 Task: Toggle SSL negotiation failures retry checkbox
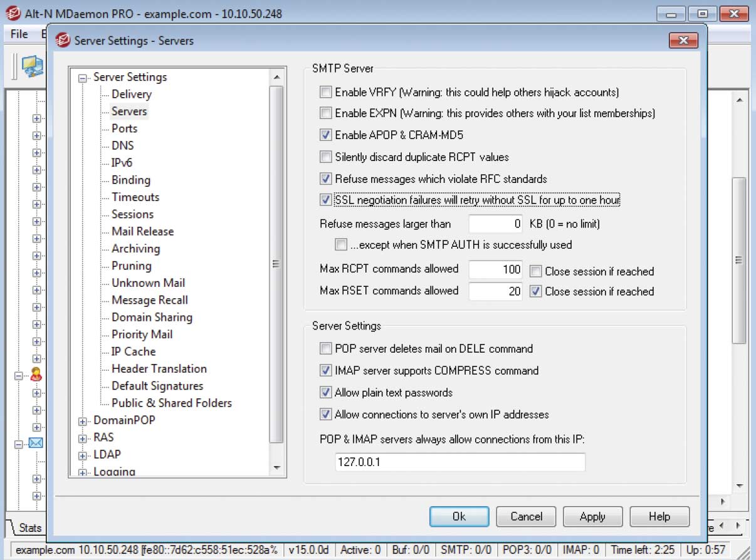point(325,200)
